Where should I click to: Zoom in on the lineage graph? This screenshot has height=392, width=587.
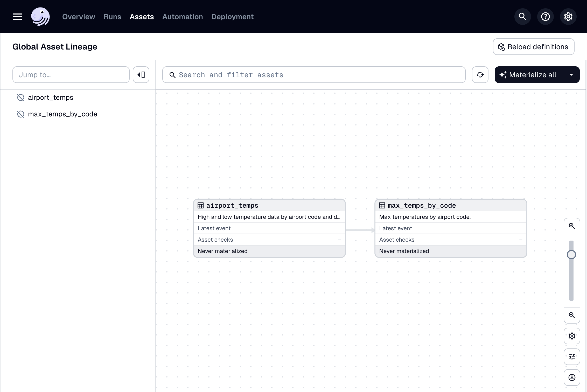[572, 226]
